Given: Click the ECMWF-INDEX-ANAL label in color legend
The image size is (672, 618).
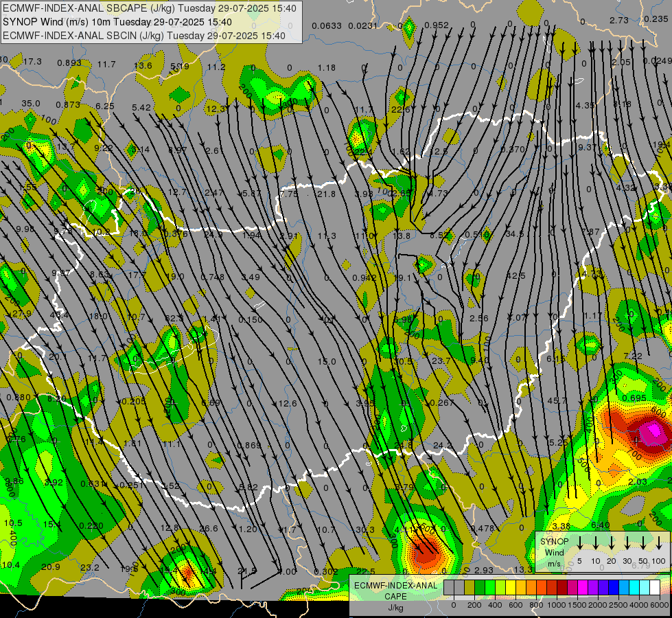Looking at the screenshot, I should click(x=395, y=586).
